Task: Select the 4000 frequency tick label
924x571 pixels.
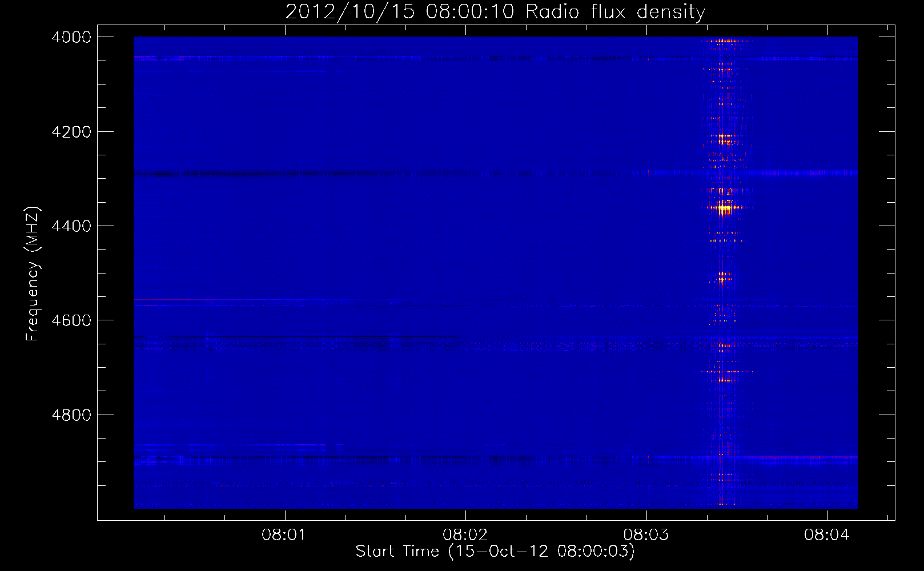Action: (x=71, y=37)
